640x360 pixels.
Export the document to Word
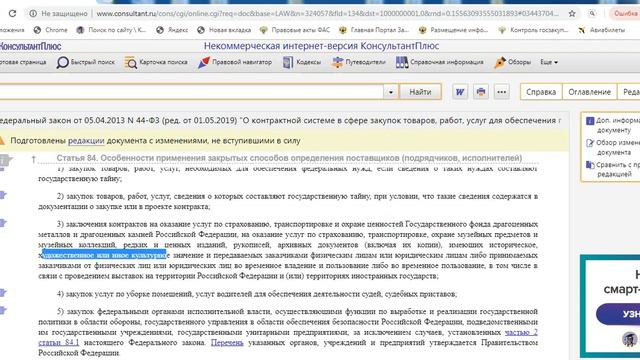460,92
